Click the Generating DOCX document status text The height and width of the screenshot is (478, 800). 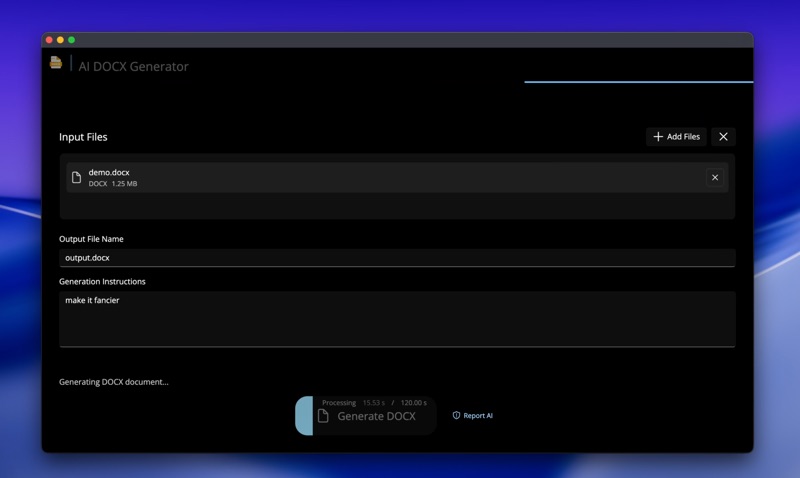(x=114, y=382)
